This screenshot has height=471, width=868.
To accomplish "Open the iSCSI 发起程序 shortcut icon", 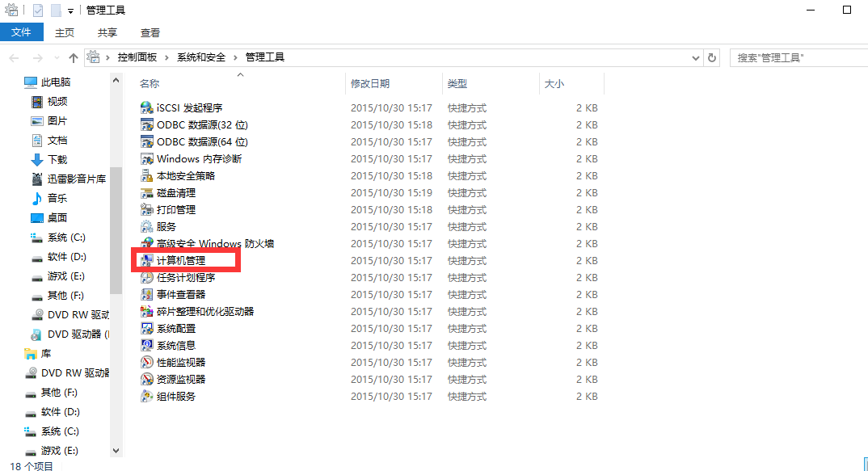I will click(x=147, y=107).
